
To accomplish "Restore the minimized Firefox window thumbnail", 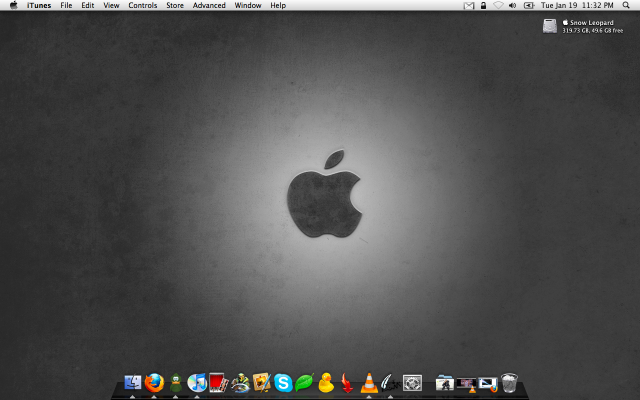I will [x=488, y=384].
